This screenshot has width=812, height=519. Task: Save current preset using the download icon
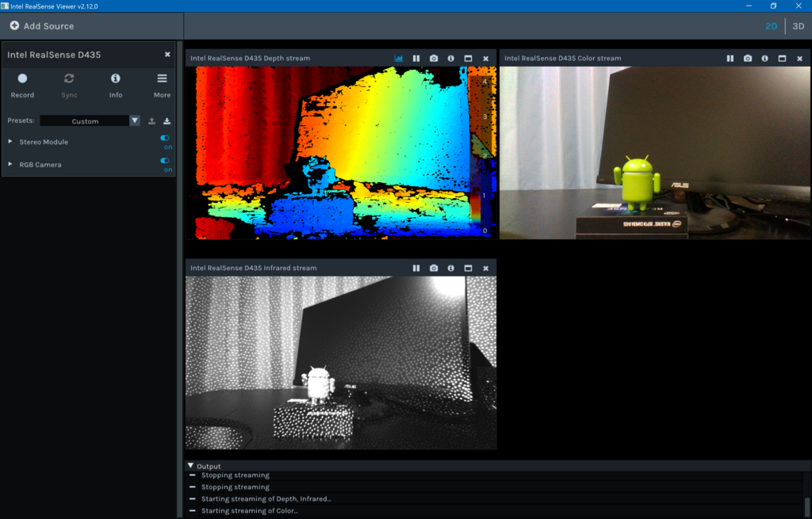[167, 120]
